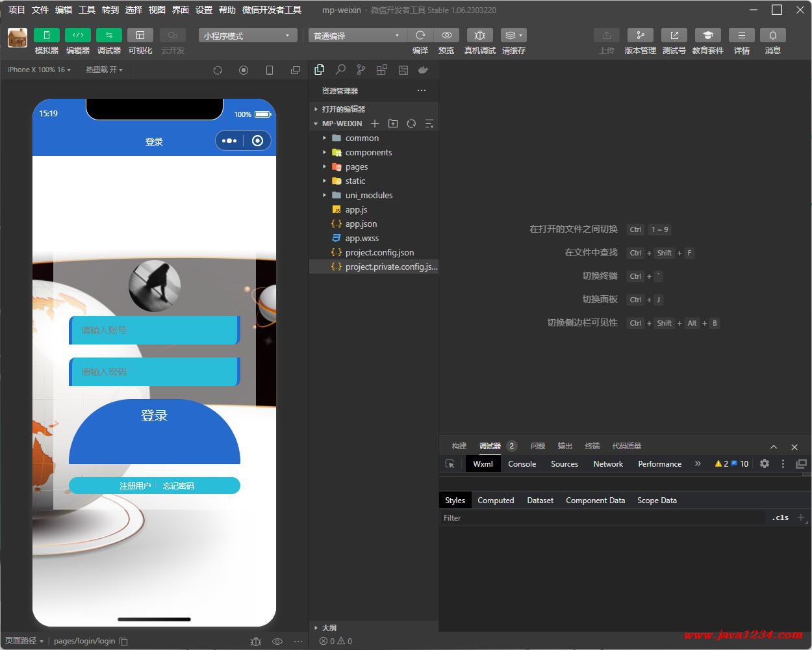
Task: Open the explorer files icon
Action: coord(319,70)
